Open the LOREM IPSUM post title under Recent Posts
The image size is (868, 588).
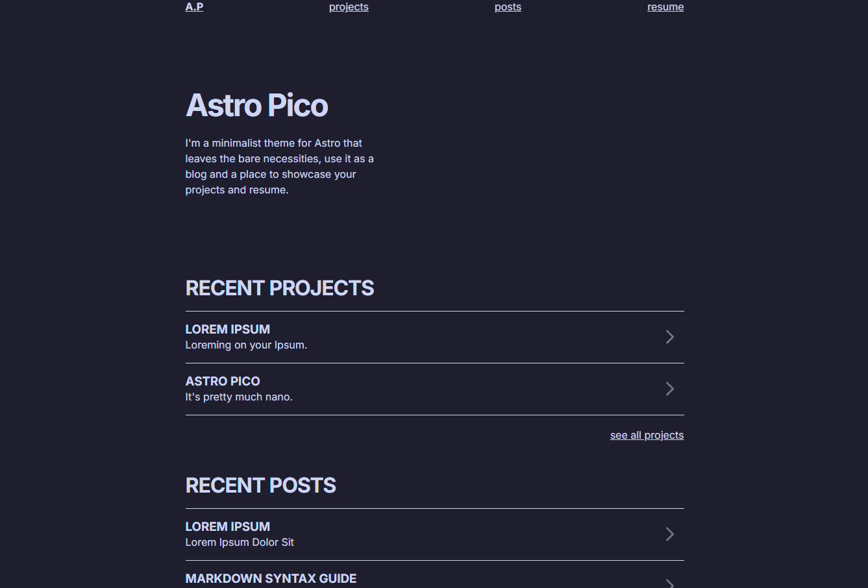coord(227,526)
